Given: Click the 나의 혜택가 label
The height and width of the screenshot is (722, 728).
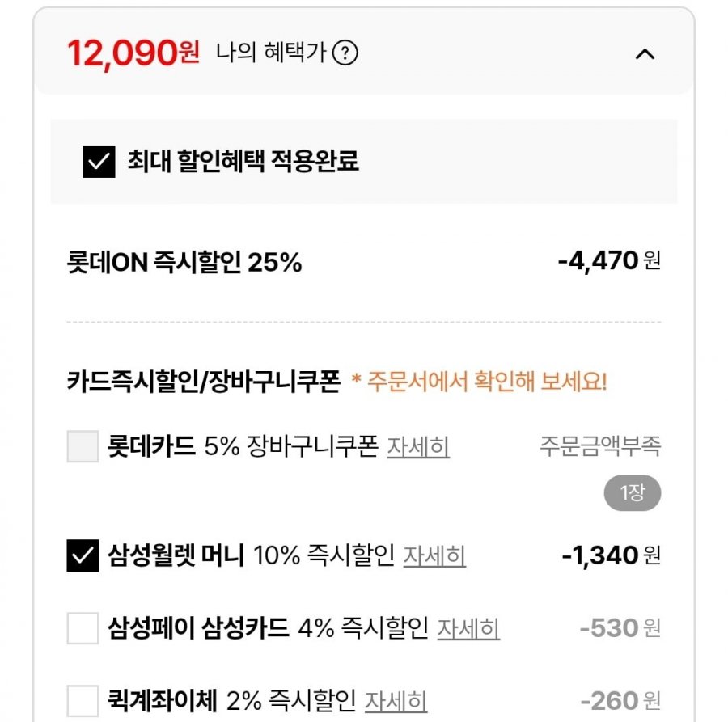Looking at the screenshot, I should (270, 54).
